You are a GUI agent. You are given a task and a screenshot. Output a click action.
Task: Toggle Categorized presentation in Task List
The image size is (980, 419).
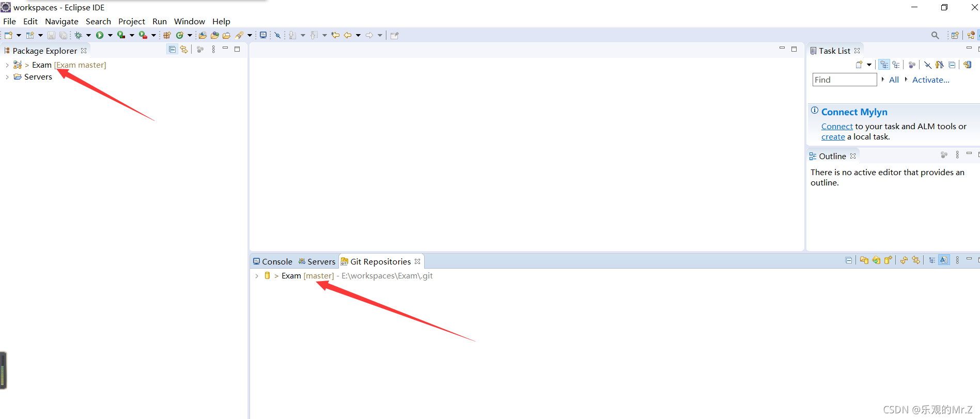pyautogui.click(x=884, y=65)
